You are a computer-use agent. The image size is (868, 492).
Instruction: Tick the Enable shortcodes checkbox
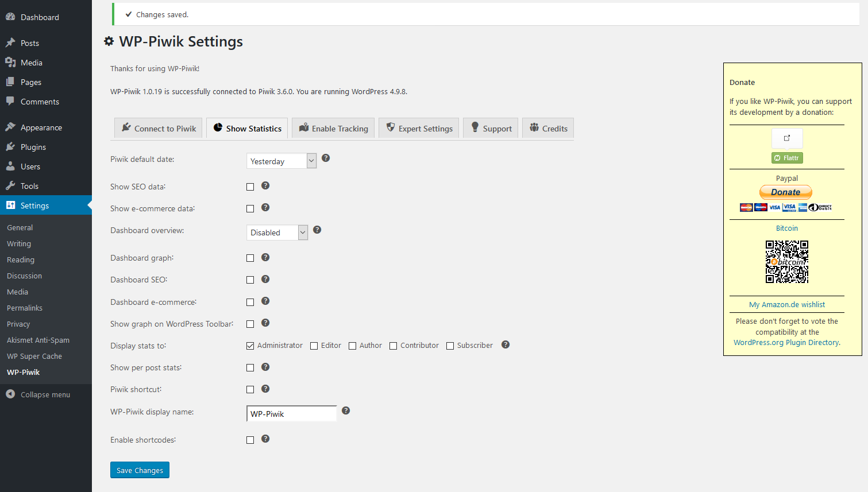click(250, 440)
